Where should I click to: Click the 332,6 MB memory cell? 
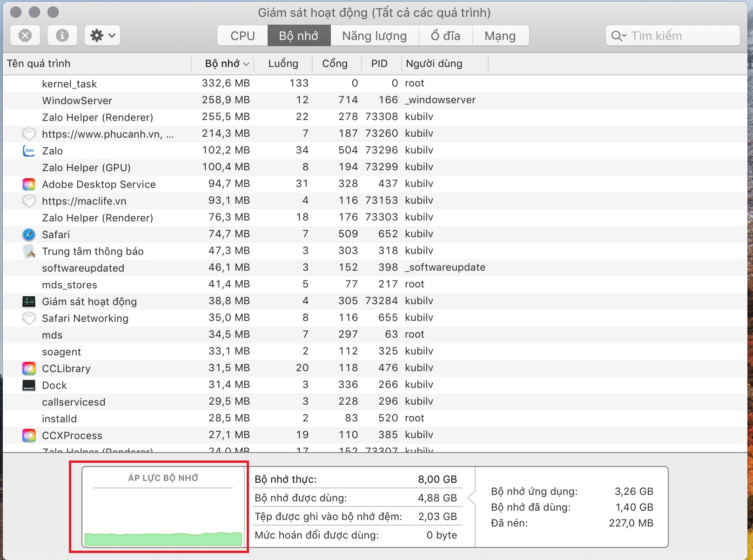click(x=226, y=83)
